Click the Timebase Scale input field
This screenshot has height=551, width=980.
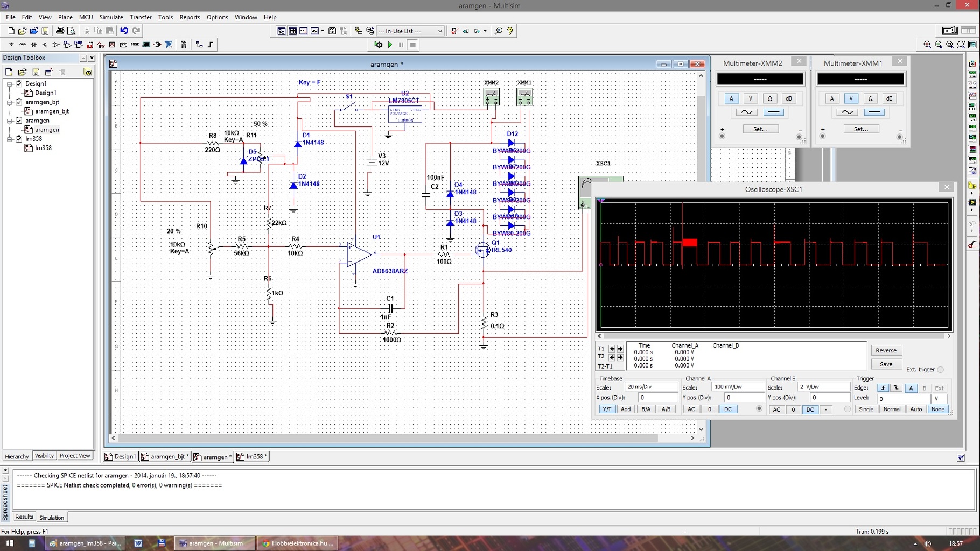pos(651,387)
